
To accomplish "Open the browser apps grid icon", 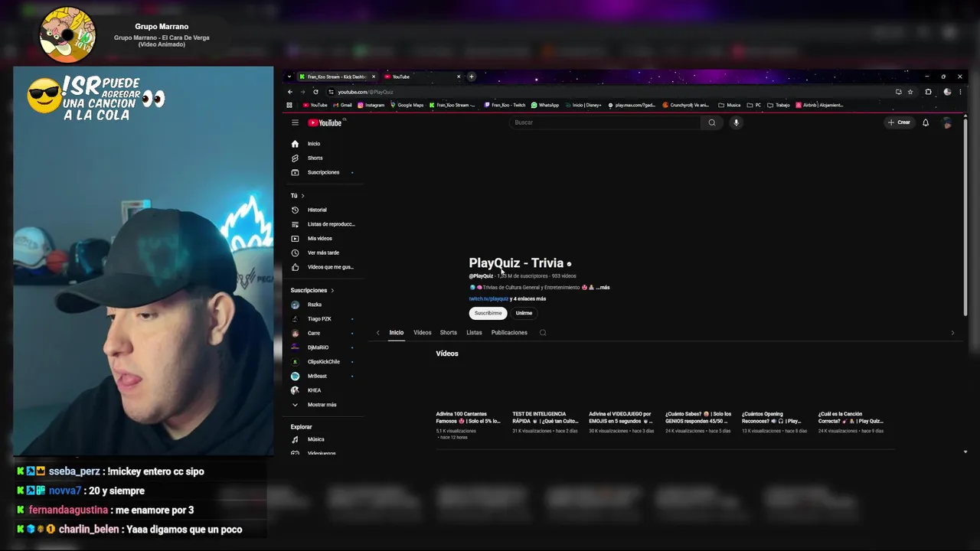I will pos(289,105).
